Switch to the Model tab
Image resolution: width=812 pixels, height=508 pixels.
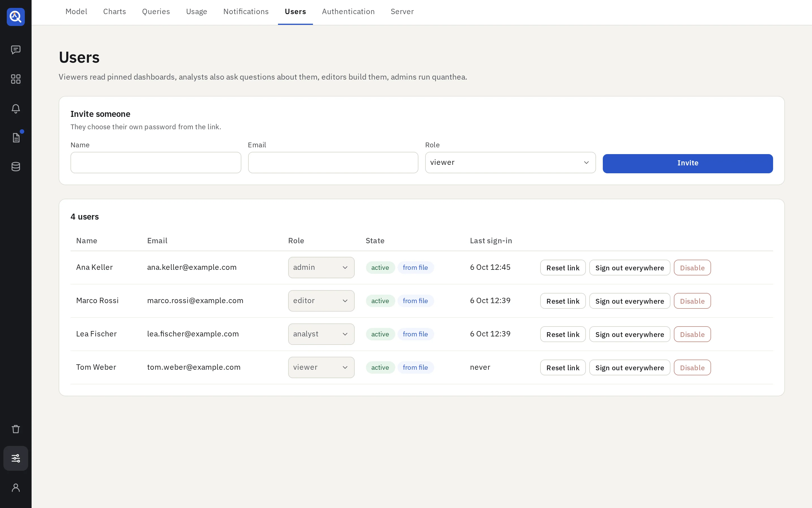76,11
